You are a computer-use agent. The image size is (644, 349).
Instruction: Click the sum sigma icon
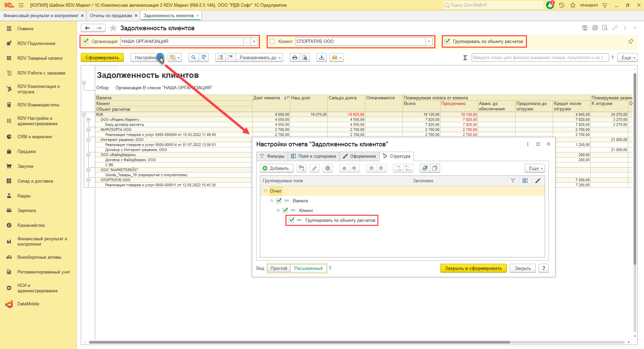[465, 58]
